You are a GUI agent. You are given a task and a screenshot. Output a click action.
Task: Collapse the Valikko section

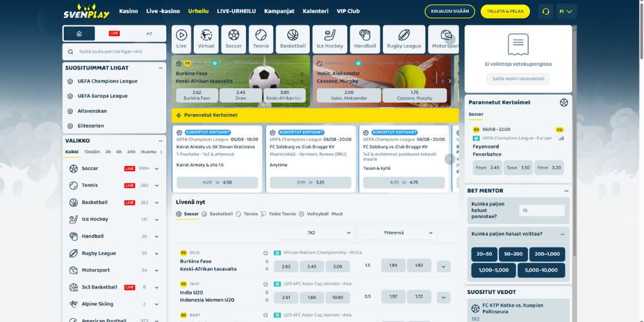point(160,141)
